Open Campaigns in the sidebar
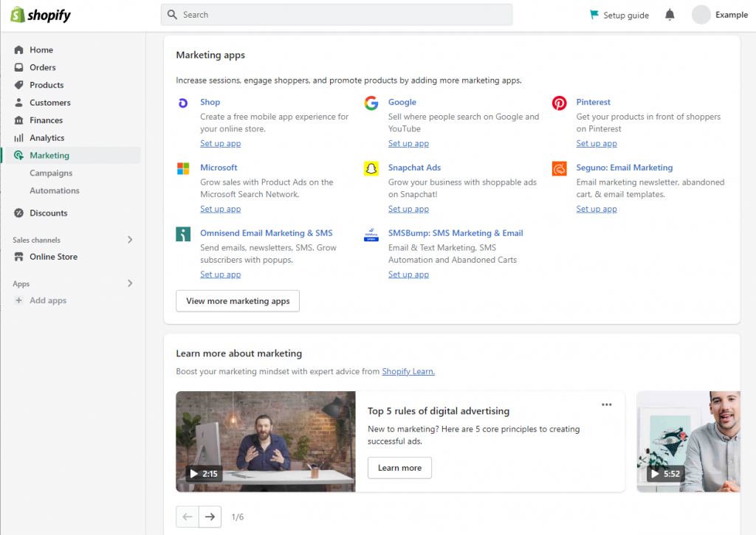The height and width of the screenshot is (535, 756). 51,173
